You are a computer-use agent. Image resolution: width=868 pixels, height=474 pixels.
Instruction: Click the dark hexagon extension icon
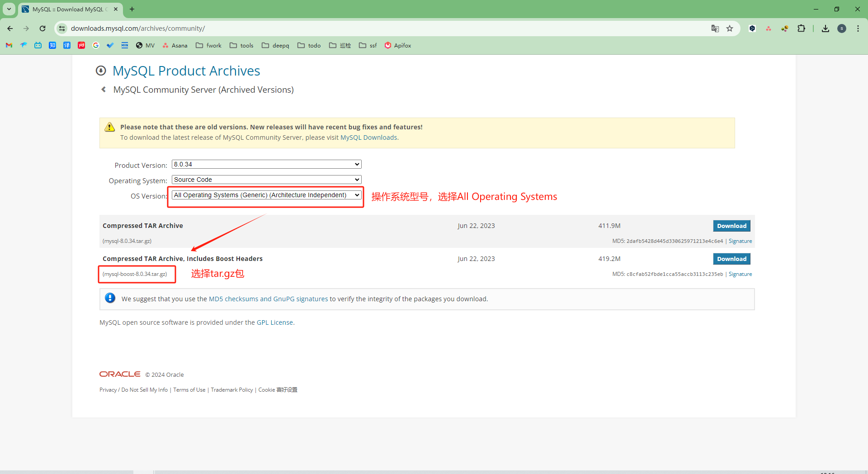tap(752, 28)
